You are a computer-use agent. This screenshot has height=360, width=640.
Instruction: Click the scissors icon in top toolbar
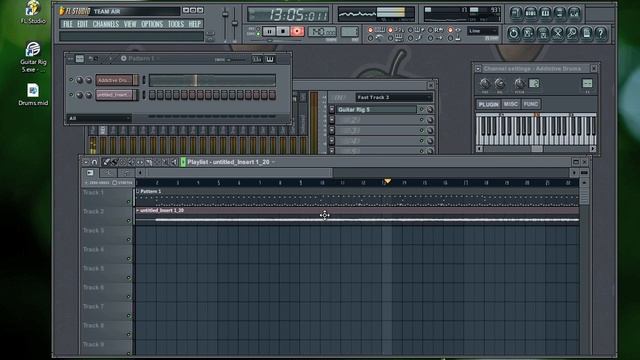point(557,33)
